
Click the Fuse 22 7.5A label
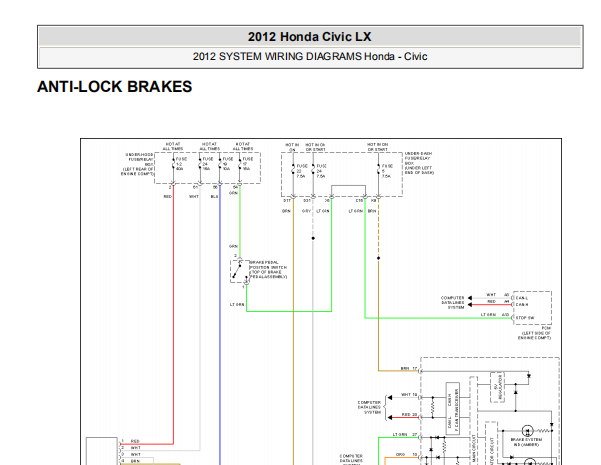[302, 171]
